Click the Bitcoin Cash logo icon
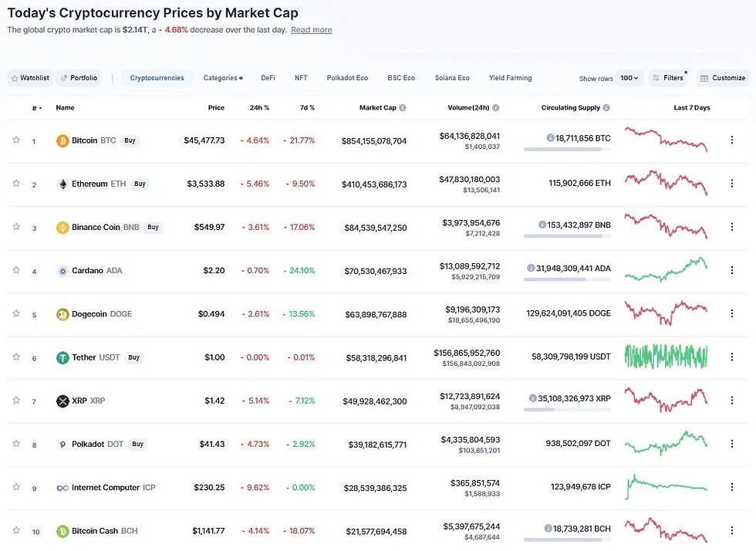 [62, 532]
